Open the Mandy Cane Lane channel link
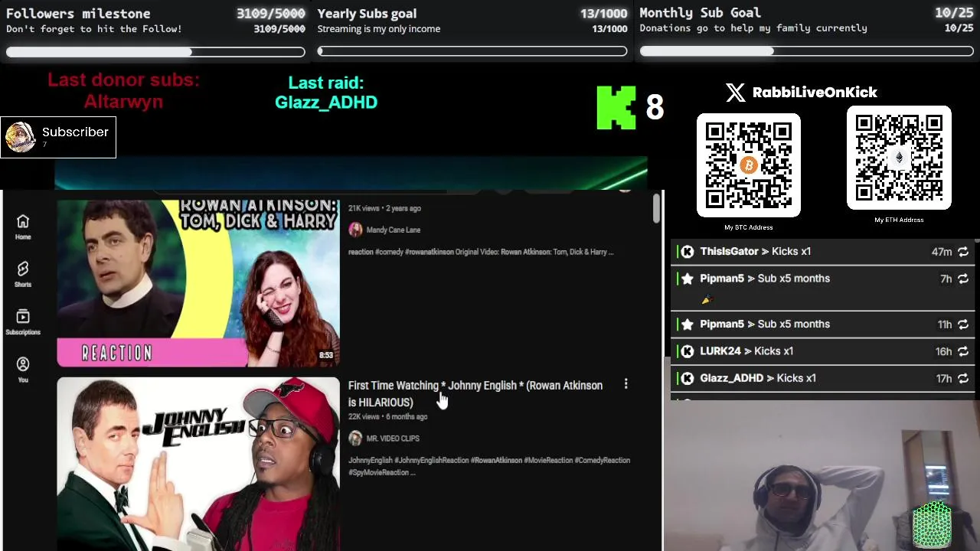The width and height of the screenshot is (980, 551). (x=393, y=230)
